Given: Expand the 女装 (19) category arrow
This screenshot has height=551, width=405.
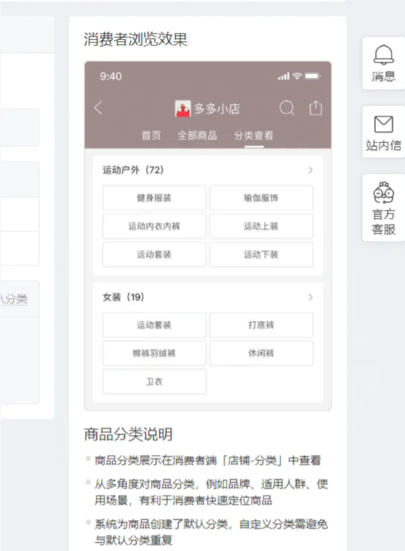Looking at the screenshot, I should click(x=311, y=298).
